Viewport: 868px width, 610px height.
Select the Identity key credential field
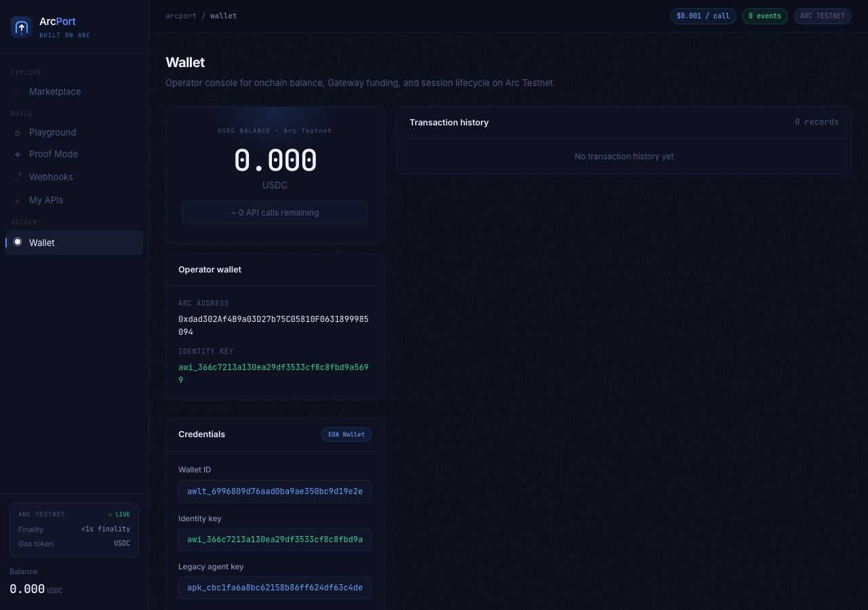(x=275, y=540)
